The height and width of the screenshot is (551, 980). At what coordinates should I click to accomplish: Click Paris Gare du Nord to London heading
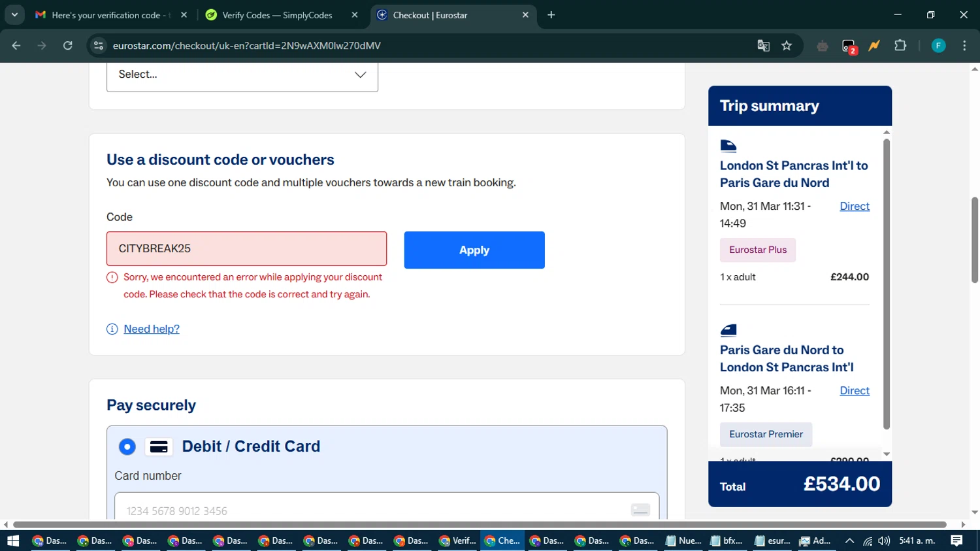click(x=787, y=359)
